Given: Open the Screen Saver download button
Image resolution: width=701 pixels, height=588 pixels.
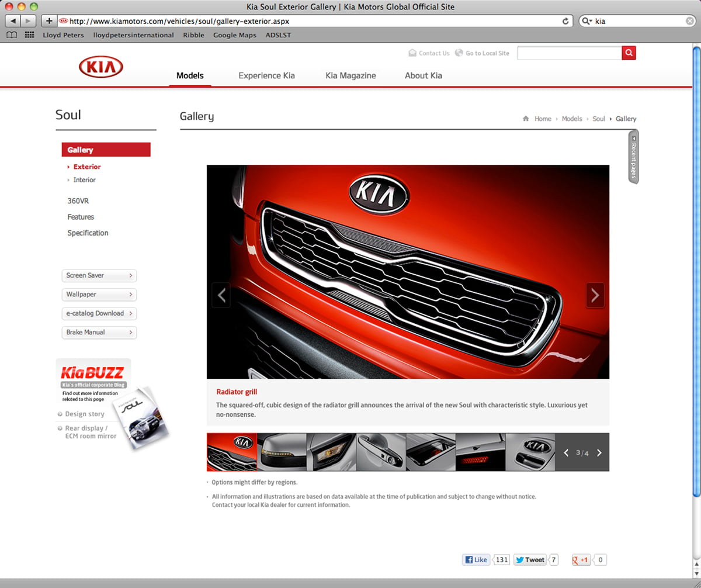Looking at the screenshot, I should pyautogui.click(x=99, y=275).
